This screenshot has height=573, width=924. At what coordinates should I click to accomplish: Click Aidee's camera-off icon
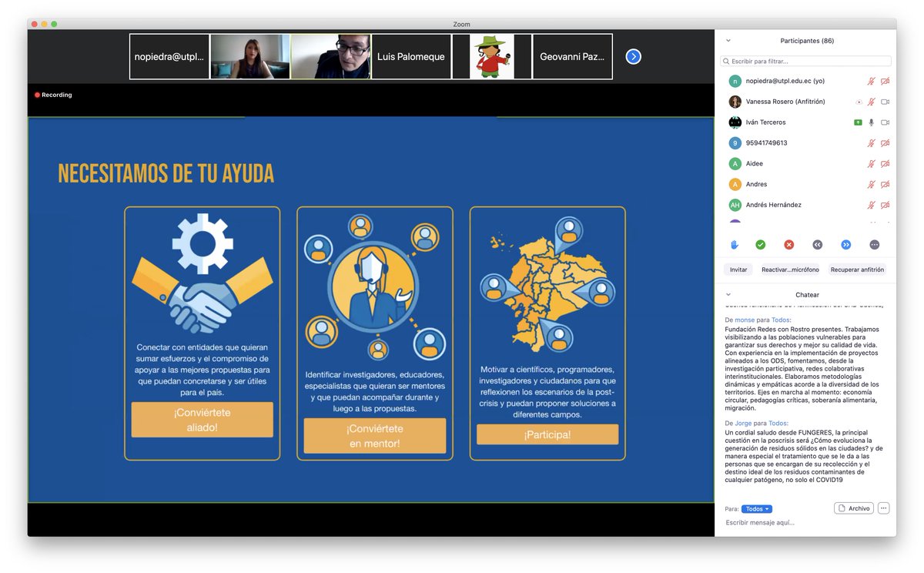point(885,164)
